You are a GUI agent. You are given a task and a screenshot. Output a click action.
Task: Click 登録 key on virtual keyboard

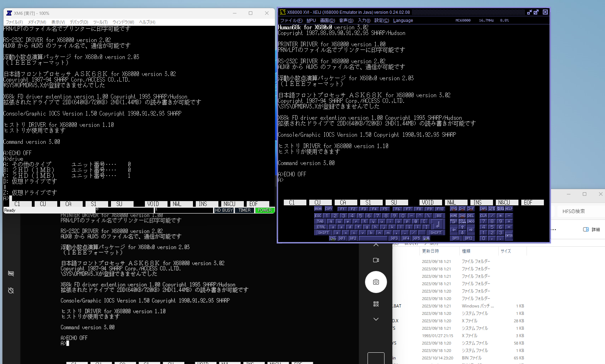tap(500, 209)
